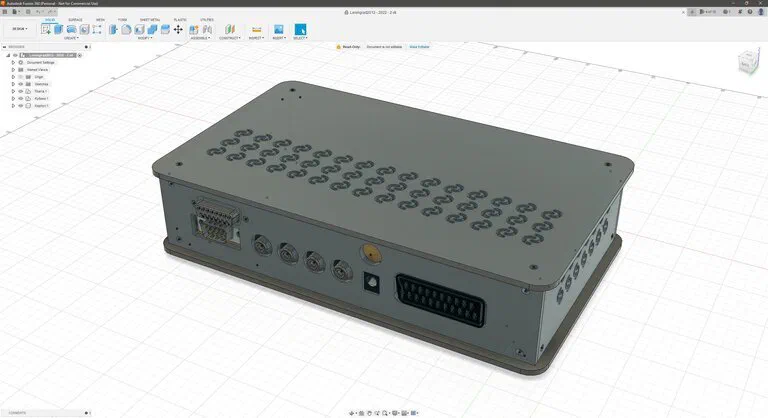Screen dimensions: 768x418
Task: Select the Press Pull tool
Action: tap(113, 29)
